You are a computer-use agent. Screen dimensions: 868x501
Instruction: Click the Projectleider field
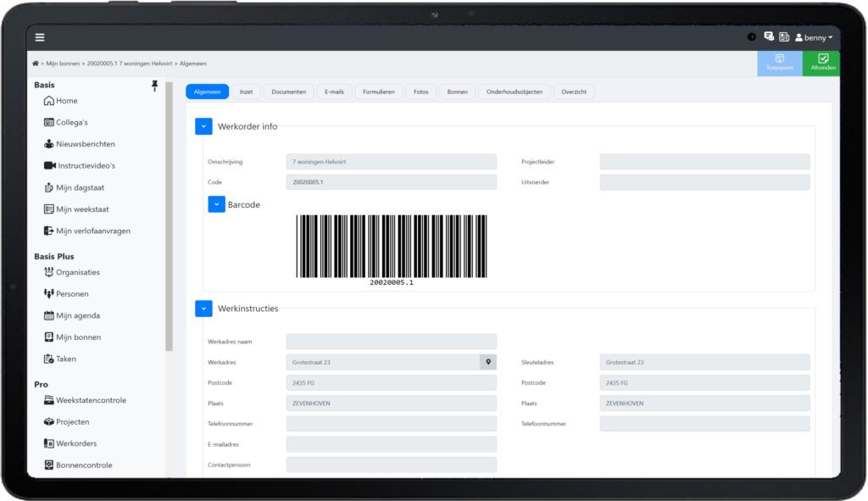704,162
